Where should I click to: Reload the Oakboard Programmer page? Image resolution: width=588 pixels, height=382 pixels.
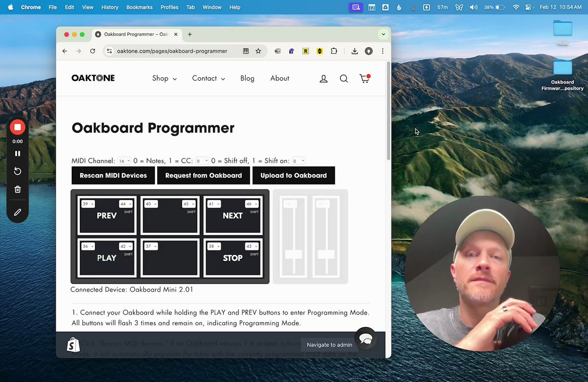click(x=92, y=51)
